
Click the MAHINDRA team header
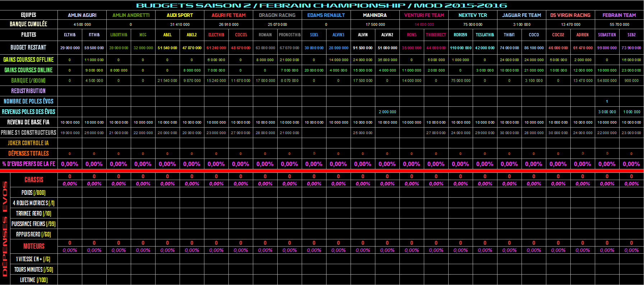[375, 15]
